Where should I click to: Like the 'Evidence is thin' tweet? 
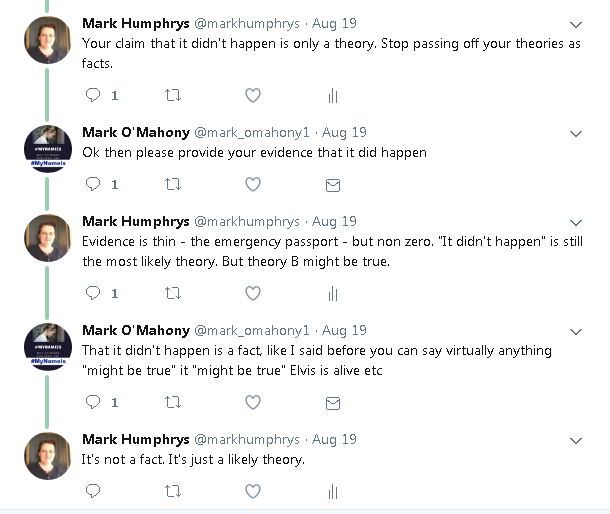pos(253,293)
